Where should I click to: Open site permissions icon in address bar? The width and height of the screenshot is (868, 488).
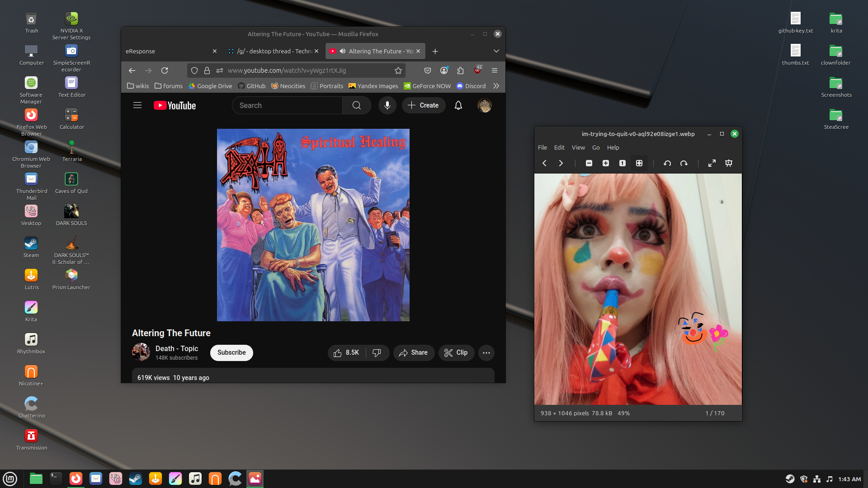click(220, 70)
